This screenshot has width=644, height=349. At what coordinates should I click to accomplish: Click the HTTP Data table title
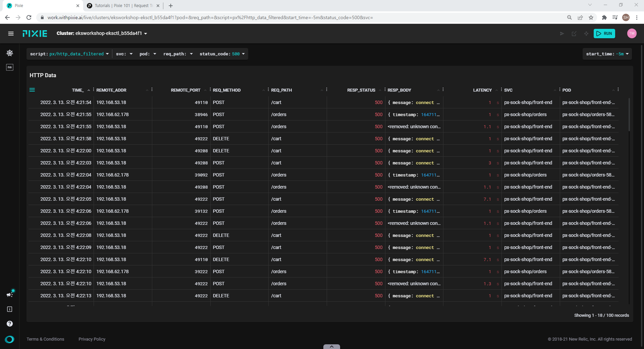43,76
